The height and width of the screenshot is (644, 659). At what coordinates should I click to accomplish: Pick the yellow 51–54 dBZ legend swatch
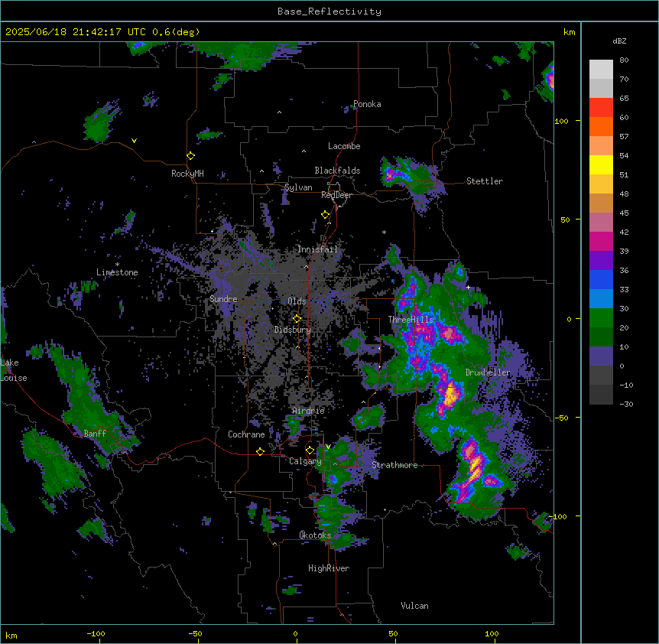(x=601, y=164)
